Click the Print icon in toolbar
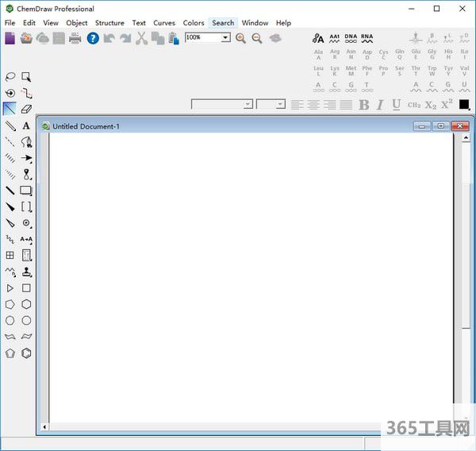 [75, 38]
